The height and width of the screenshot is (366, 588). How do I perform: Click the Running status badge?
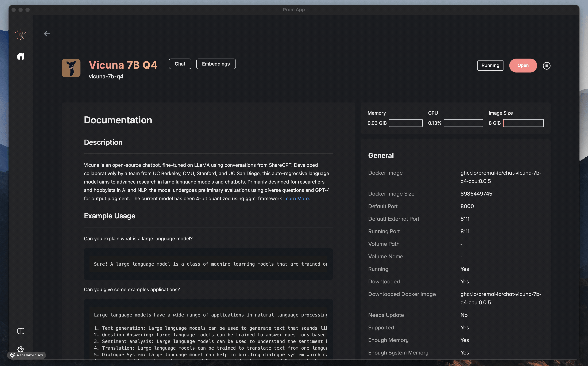point(490,66)
